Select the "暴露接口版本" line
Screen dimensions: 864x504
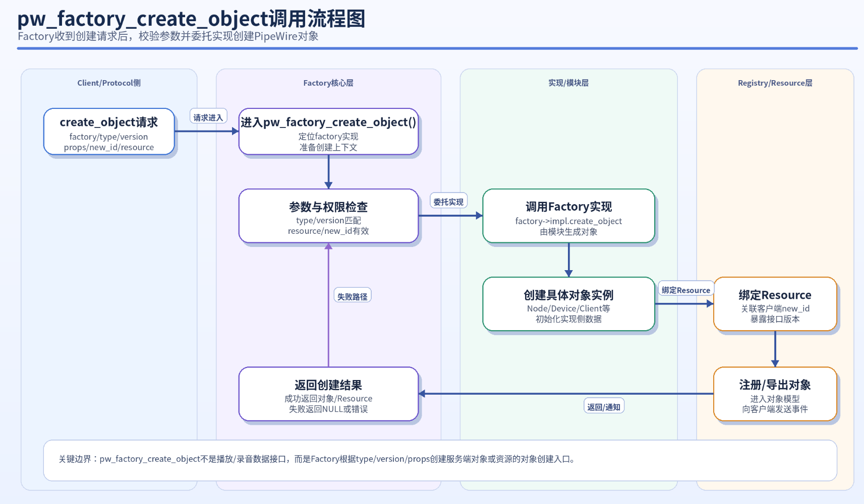(x=775, y=319)
